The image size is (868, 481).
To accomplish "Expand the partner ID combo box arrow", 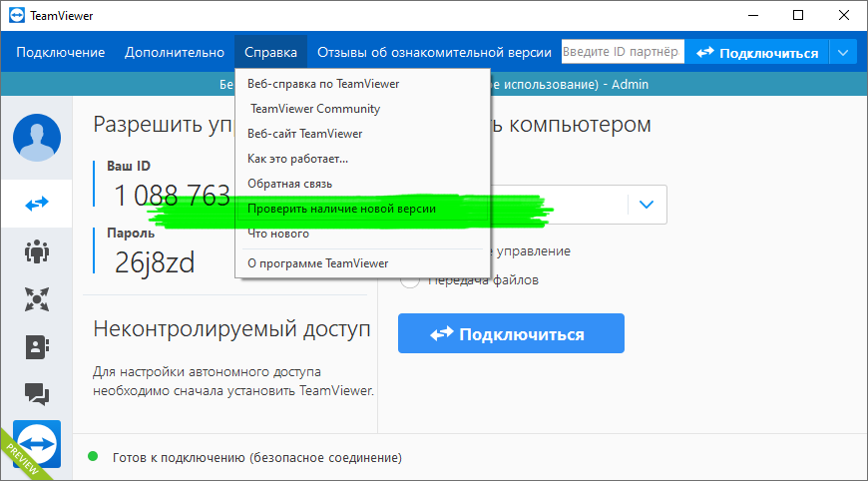I will (647, 205).
